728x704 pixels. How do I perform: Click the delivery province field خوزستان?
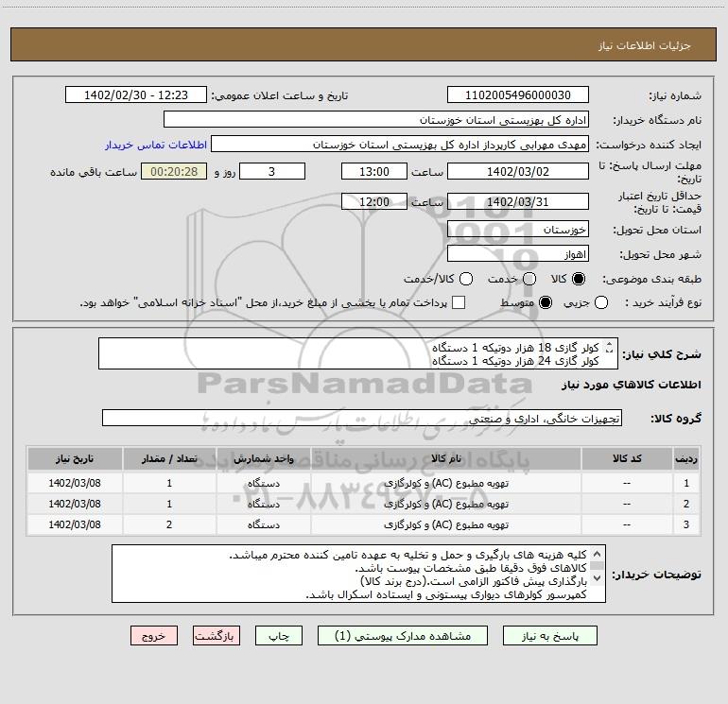point(518,229)
